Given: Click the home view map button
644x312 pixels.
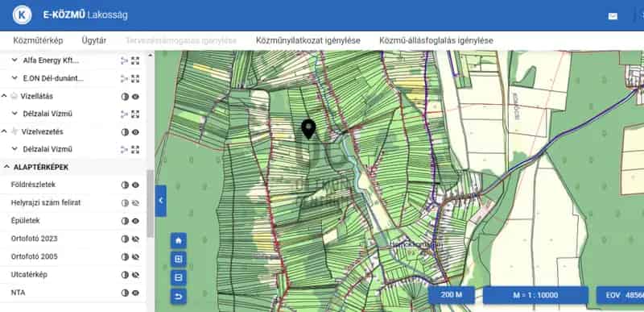Looking at the screenshot, I should pos(178,240).
